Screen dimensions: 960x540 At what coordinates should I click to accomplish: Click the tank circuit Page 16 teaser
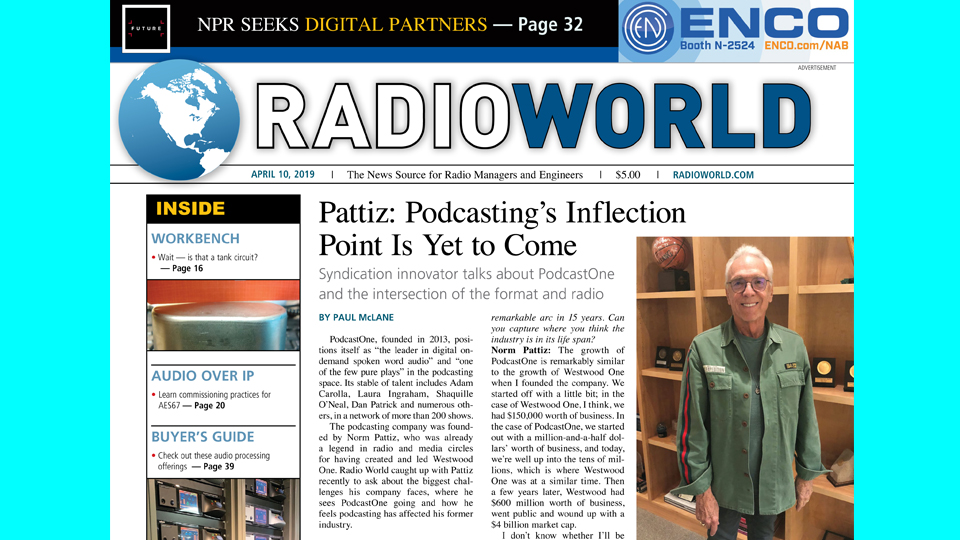click(x=205, y=263)
